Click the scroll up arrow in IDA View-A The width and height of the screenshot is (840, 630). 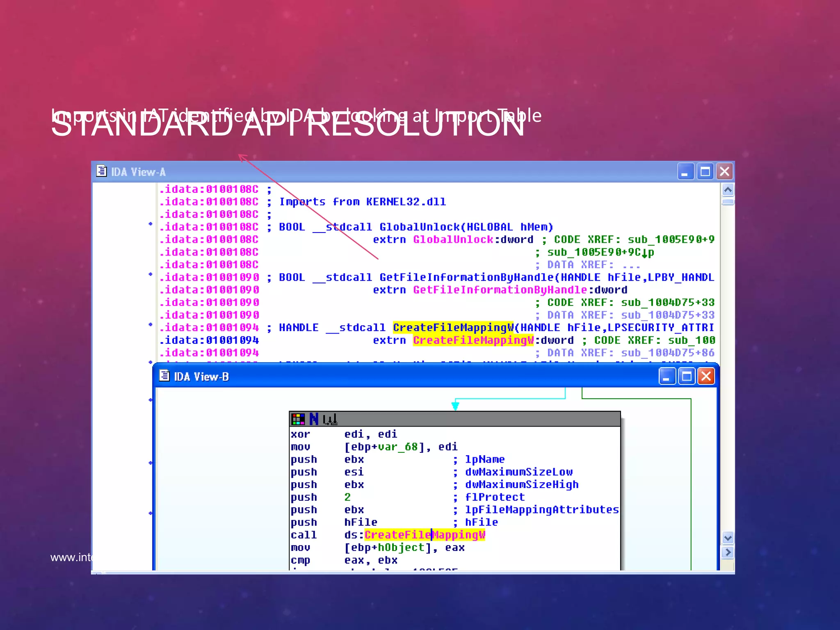(x=728, y=190)
